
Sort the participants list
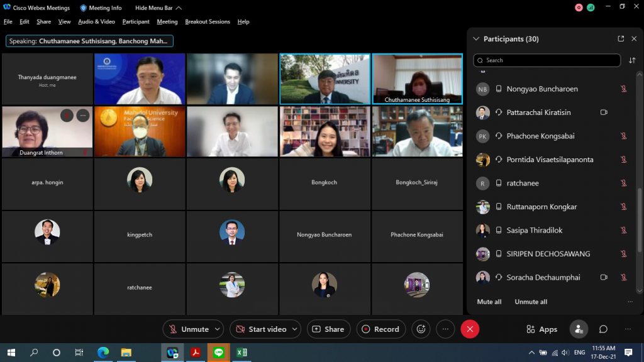point(632,60)
